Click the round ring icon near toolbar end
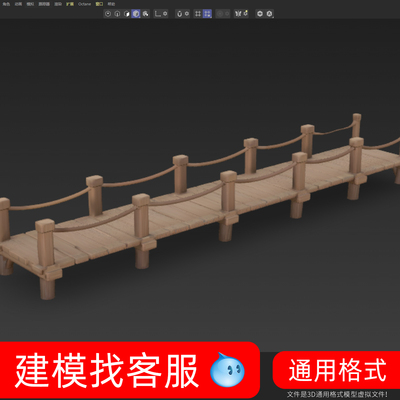Image resolution: width=400 pixels, height=400 pixels. [x=260, y=14]
